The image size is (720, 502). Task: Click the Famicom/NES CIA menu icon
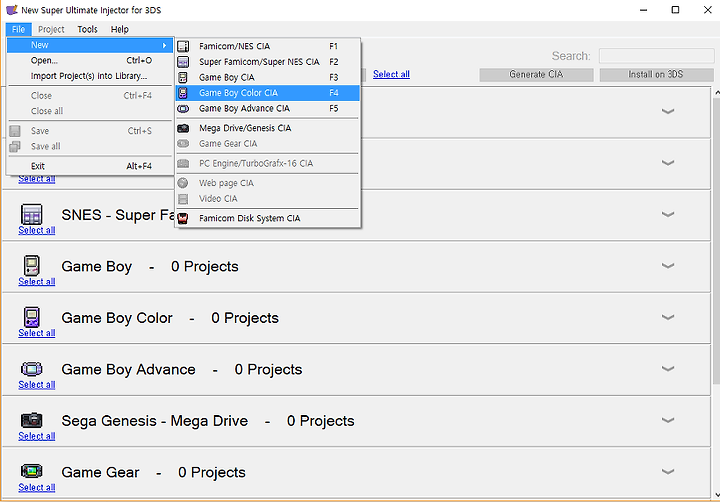coord(183,46)
